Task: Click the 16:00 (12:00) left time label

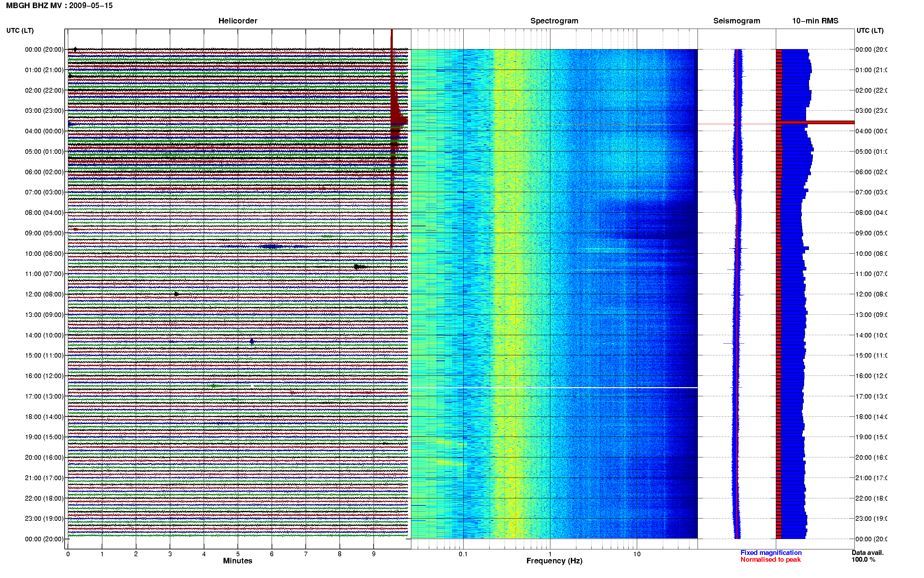Action: (x=44, y=376)
